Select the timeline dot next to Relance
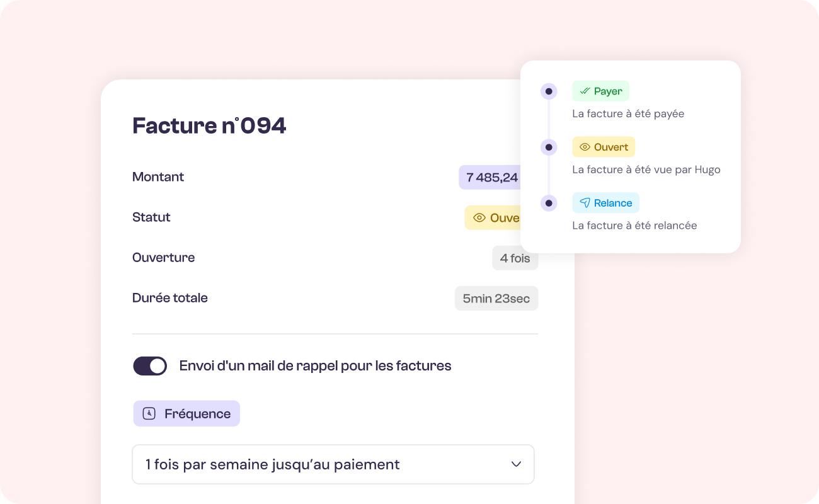Screen dimensions: 819x504 coord(549,203)
